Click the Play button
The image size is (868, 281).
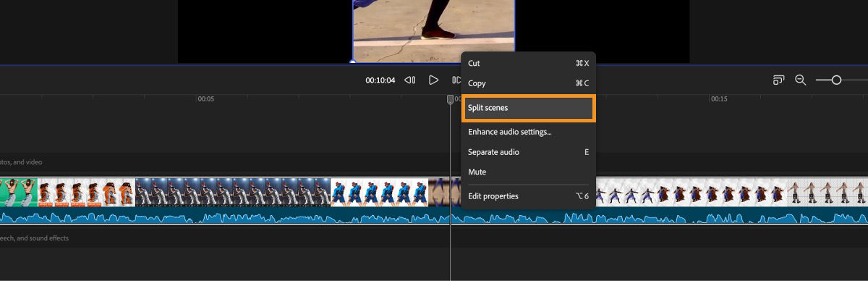pyautogui.click(x=433, y=80)
